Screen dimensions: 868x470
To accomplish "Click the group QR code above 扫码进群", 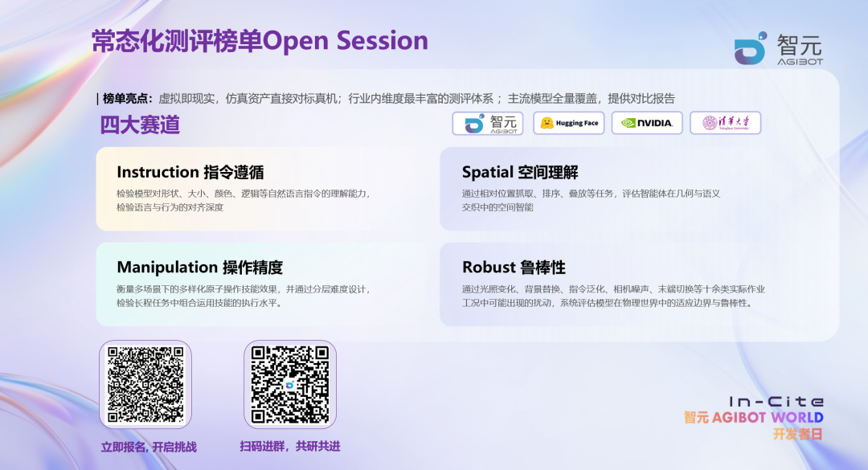I will click(290, 384).
